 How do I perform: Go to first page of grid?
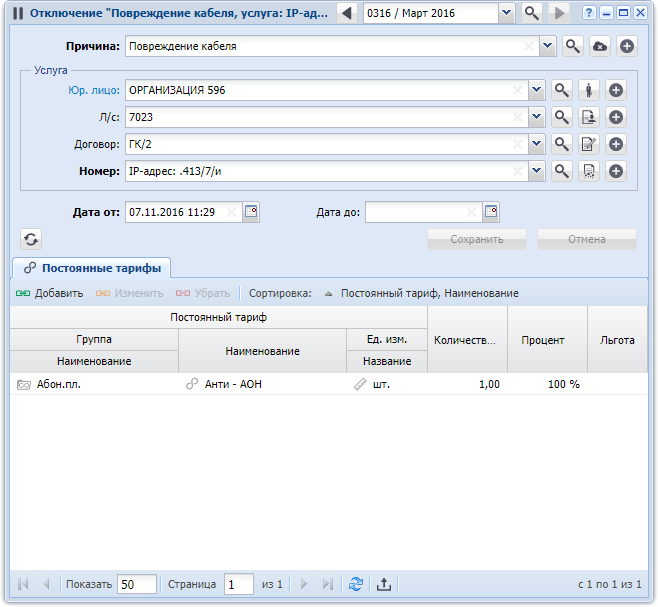24,584
